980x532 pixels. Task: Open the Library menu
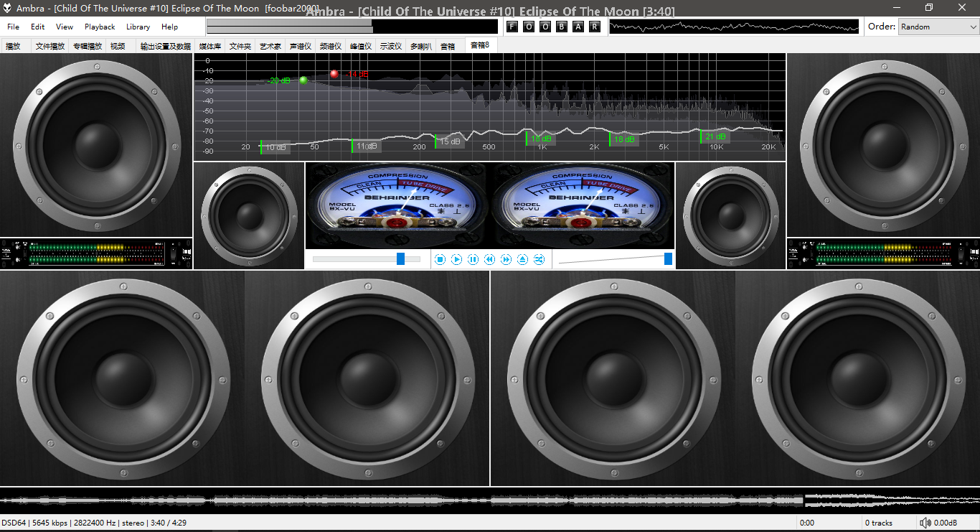pos(138,27)
